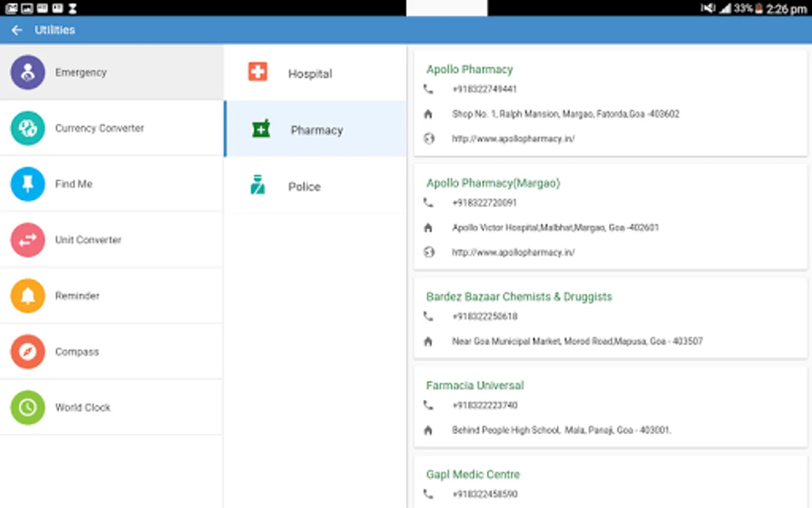
Task: Choose Reminder label in utilities list
Action: (77, 296)
